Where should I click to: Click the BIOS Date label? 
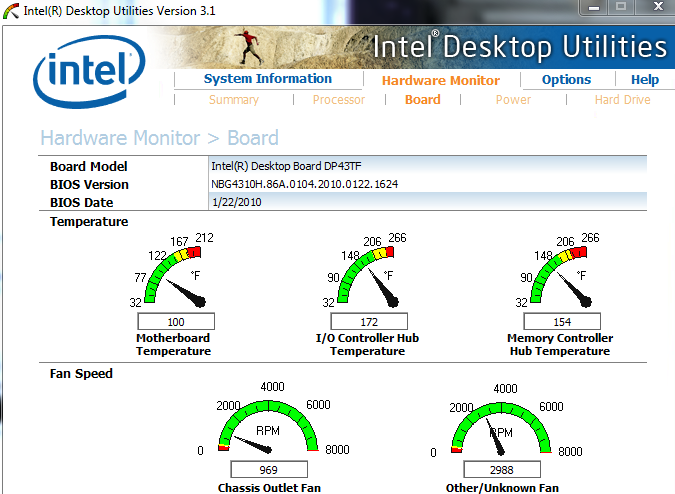click(x=81, y=203)
